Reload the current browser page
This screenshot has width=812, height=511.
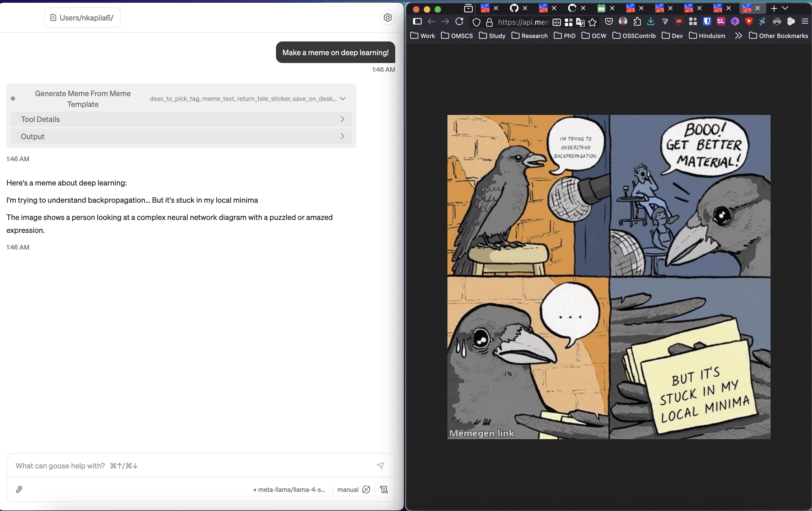click(459, 22)
